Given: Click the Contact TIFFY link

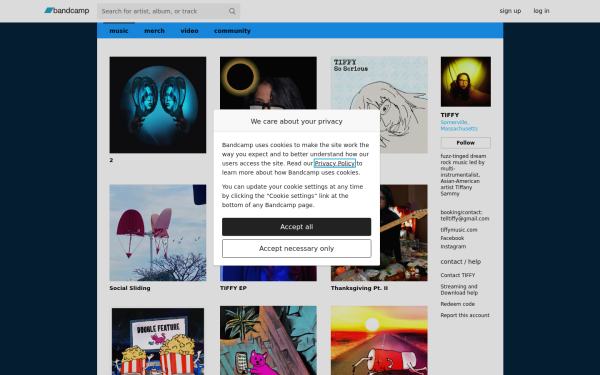Looking at the screenshot, I should [458, 275].
